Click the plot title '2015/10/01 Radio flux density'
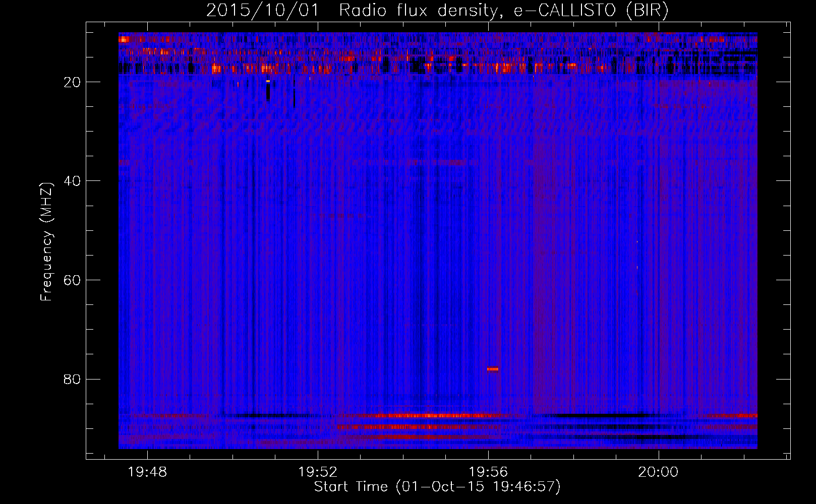This screenshot has width=816, height=504. click(x=353, y=11)
